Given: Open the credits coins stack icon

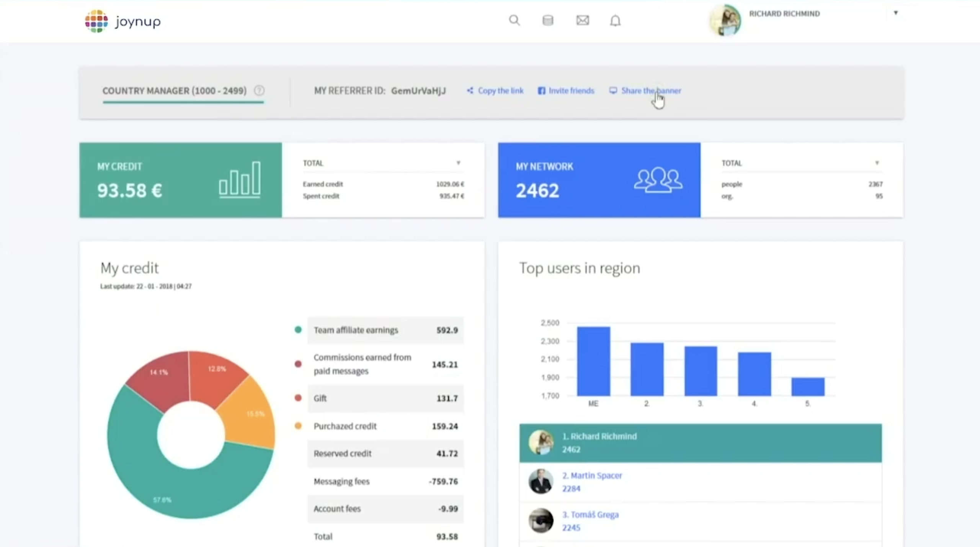Looking at the screenshot, I should (548, 20).
